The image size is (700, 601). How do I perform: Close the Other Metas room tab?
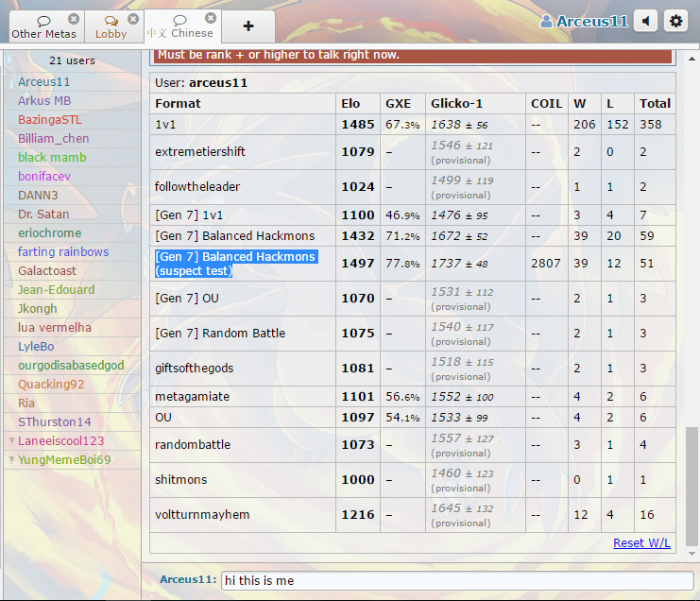pyautogui.click(x=74, y=19)
